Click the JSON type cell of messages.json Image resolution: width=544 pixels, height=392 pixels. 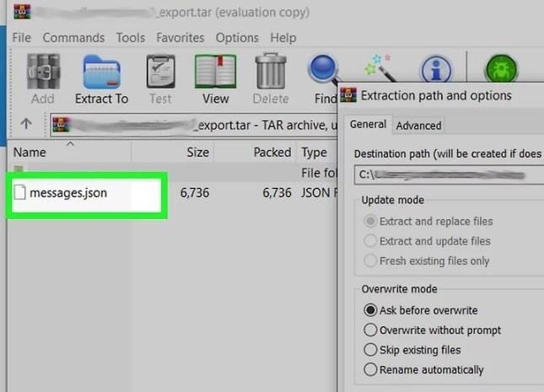319,192
